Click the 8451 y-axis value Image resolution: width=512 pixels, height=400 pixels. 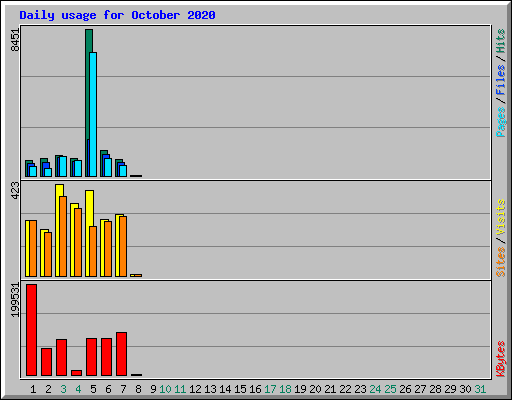click(15, 40)
